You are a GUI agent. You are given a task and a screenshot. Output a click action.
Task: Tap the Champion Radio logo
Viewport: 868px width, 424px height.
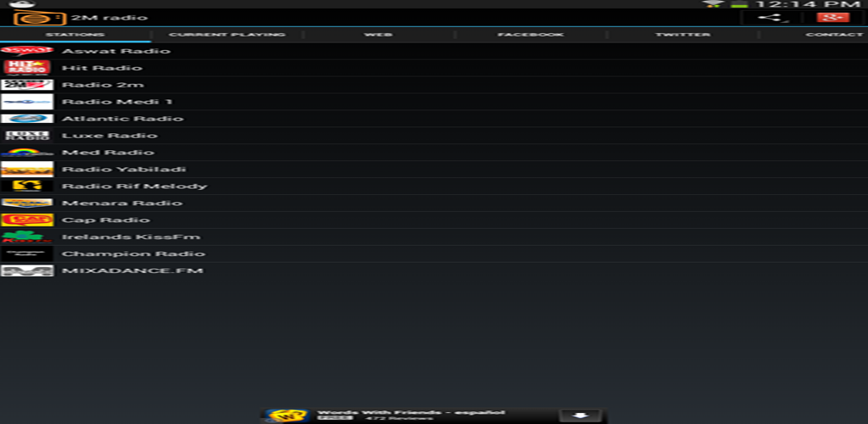(27, 254)
